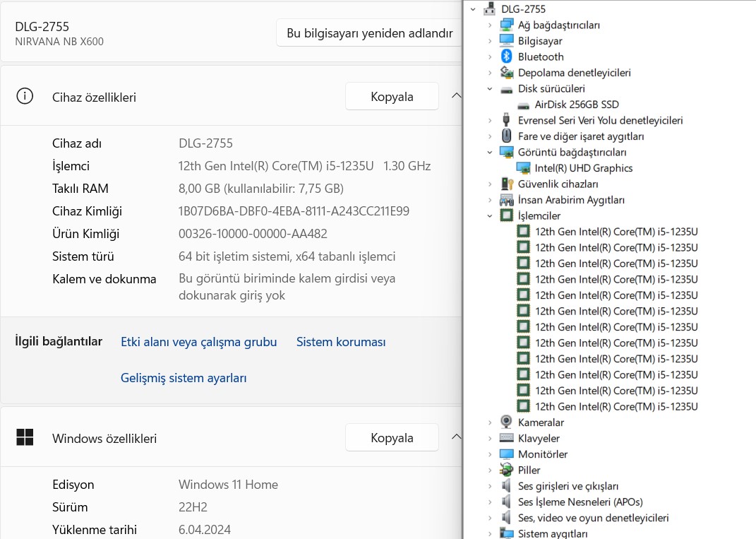Expand the Bluetooth node
Image resolution: width=756 pixels, height=539 pixels.
[490, 57]
